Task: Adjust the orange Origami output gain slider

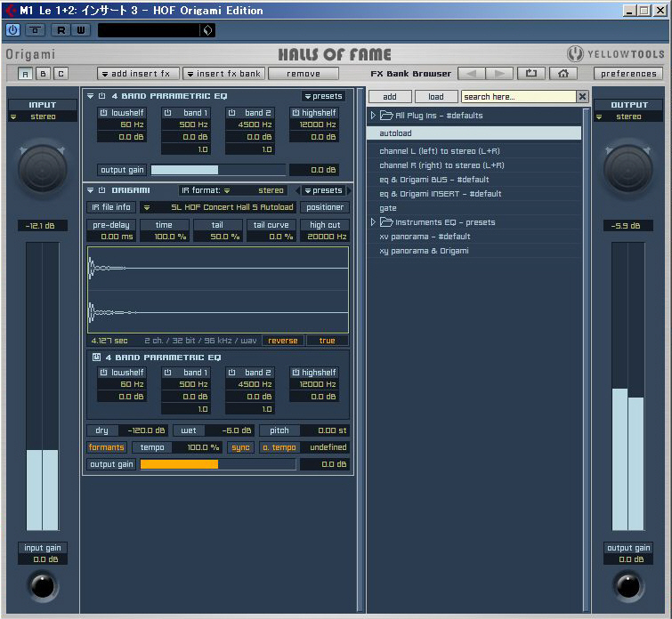Action: coord(218,464)
